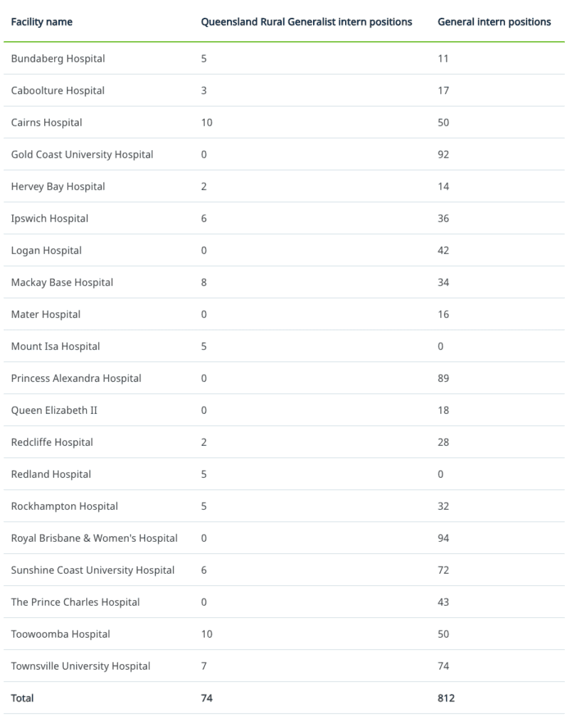Click Sunshine Coast University Hospital name
Viewport: 577px width, 728px height.
pyautogui.click(x=92, y=570)
